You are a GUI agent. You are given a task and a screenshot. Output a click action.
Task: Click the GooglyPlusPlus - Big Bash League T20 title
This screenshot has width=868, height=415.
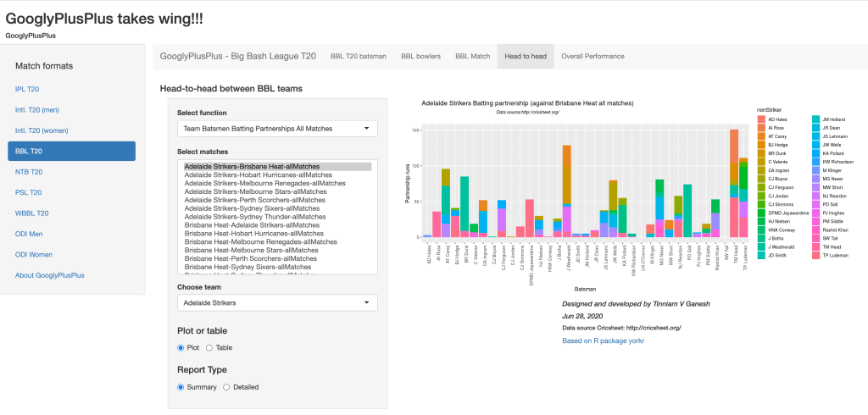237,57
